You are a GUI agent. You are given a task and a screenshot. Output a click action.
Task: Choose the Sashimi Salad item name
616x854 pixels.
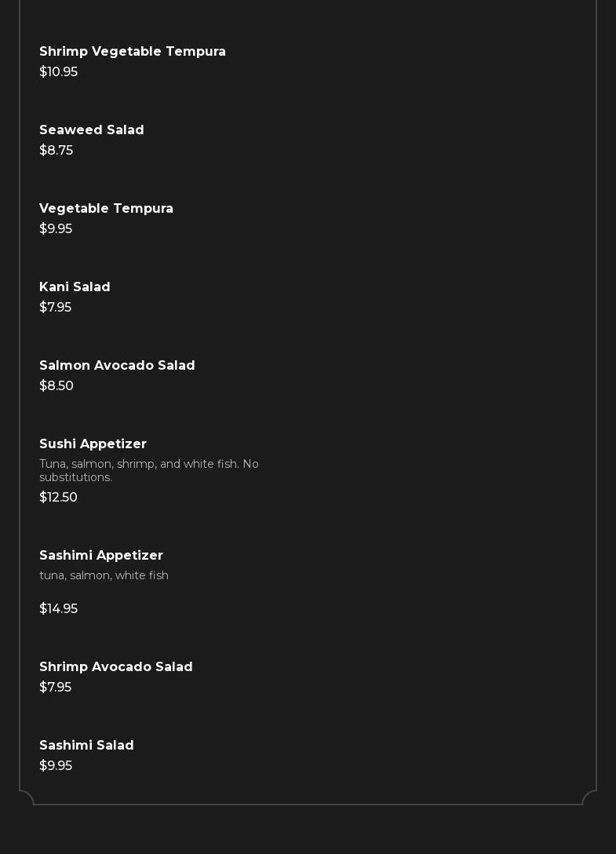pos(86,746)
